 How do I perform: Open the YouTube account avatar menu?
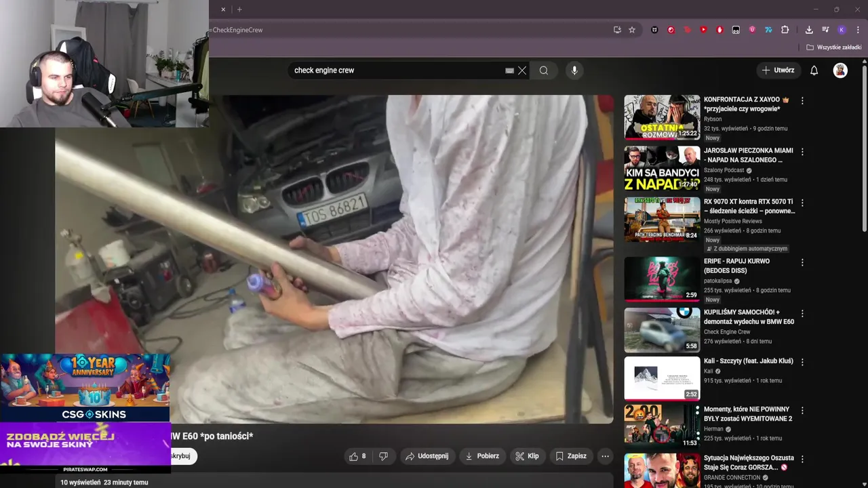click(840, 70)
